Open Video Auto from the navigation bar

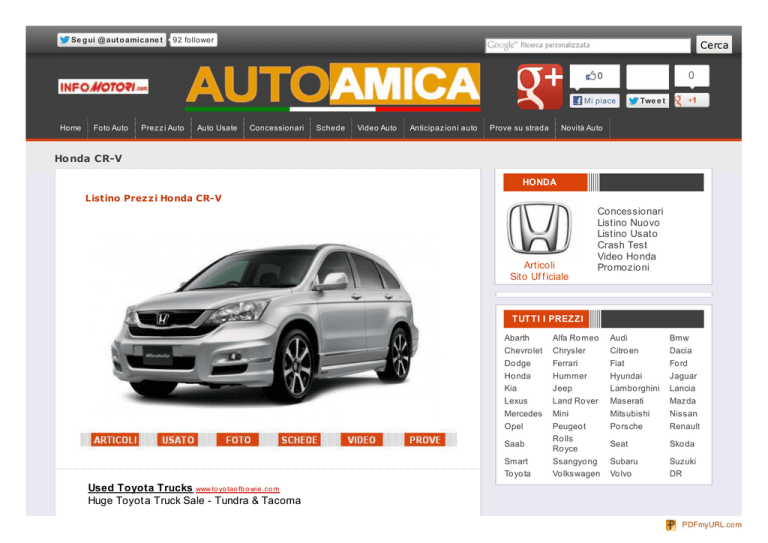coord(377,128)
